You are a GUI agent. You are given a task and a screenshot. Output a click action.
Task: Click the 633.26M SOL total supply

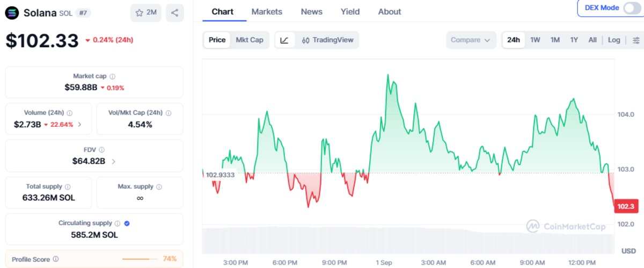49,198
